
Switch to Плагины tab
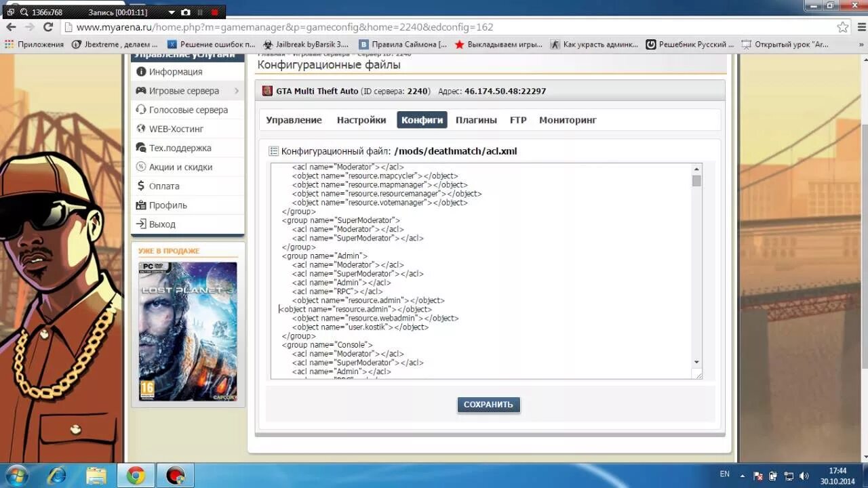pos(476,120)
